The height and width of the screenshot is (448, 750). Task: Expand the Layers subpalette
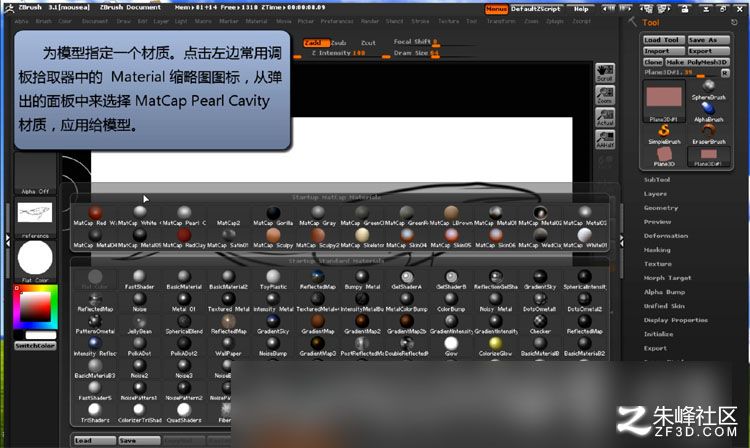pos(655,194)
